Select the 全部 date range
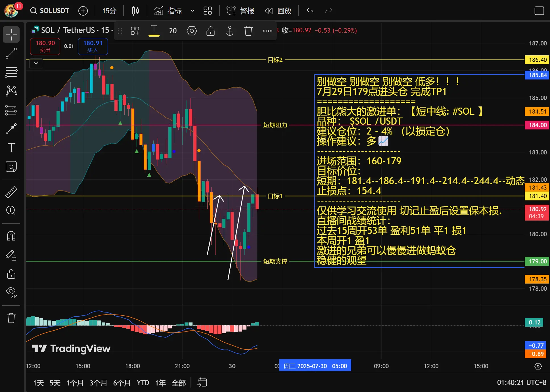This screenshot has width=550, height=392. [179, 383]
